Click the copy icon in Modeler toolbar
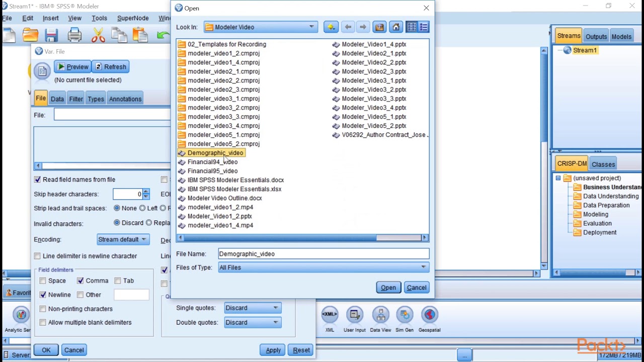The height and width of the screenshot is (362, 644). click(x=119, y=35)
